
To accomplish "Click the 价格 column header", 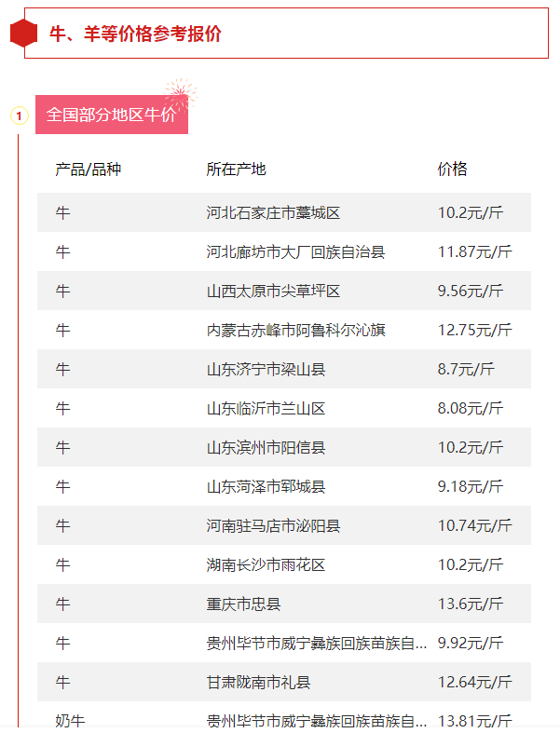I will (452, 169).
